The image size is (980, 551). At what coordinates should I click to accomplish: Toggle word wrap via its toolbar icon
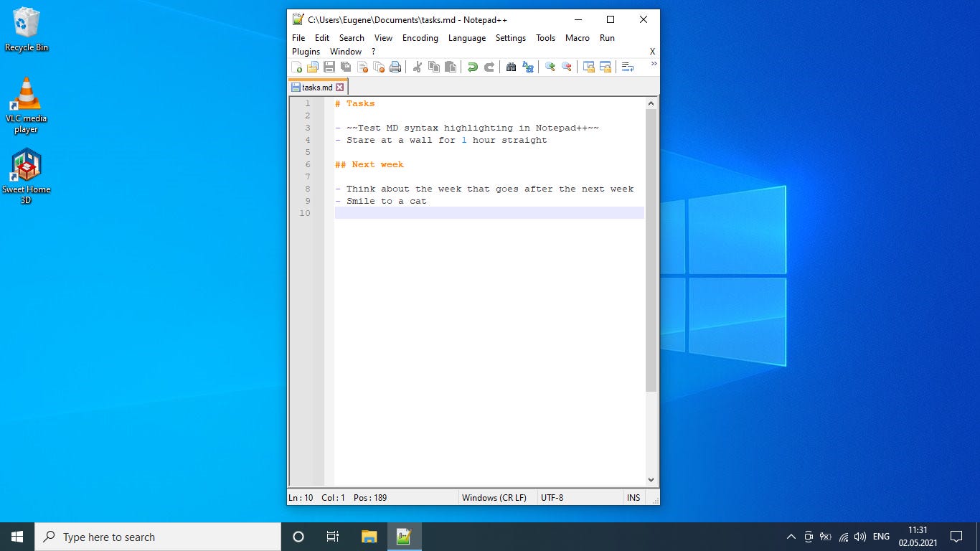[x=628, y=66]
